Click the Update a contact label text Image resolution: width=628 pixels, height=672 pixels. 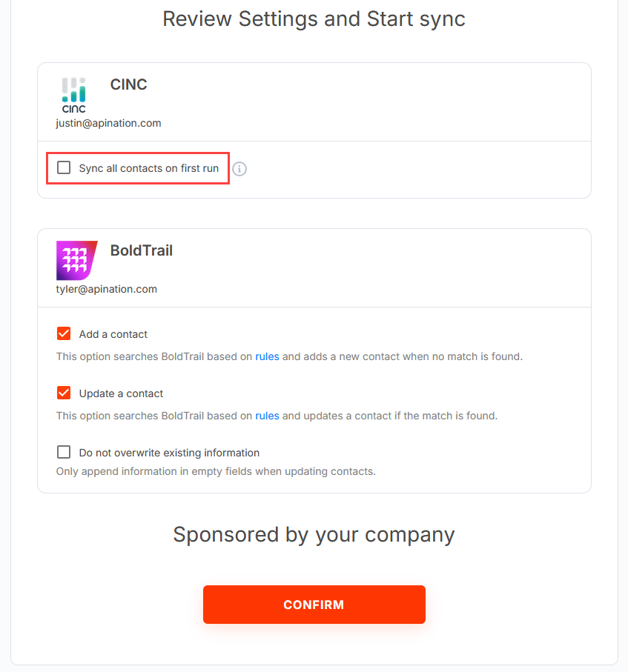pyautogui.click(x=121, y=393)
